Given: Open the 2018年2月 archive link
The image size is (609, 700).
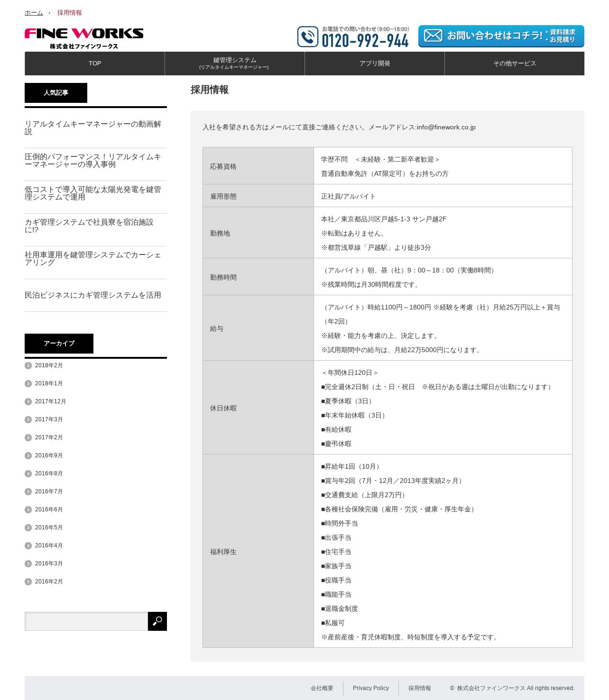Looking at the screenshot, I should (49, 365).
